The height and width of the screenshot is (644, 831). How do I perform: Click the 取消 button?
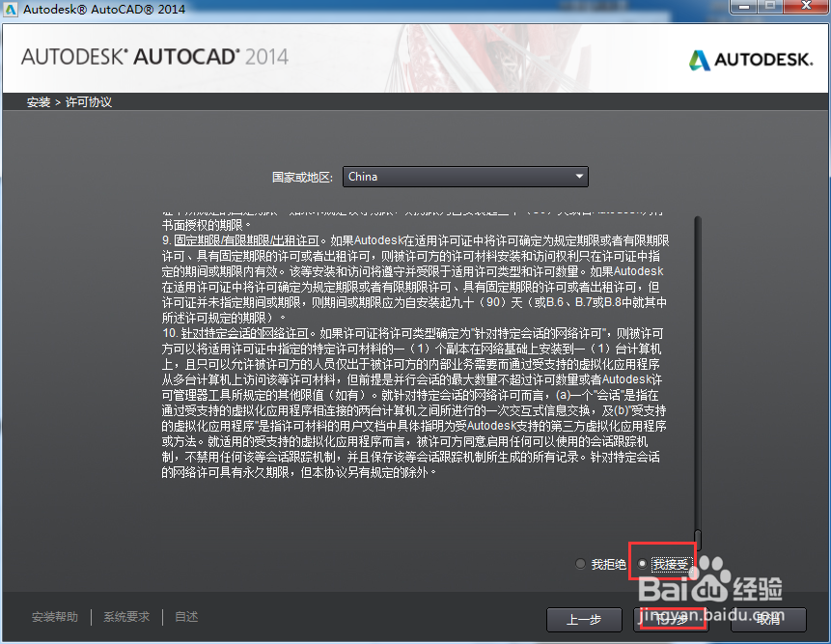pos(768,620)
